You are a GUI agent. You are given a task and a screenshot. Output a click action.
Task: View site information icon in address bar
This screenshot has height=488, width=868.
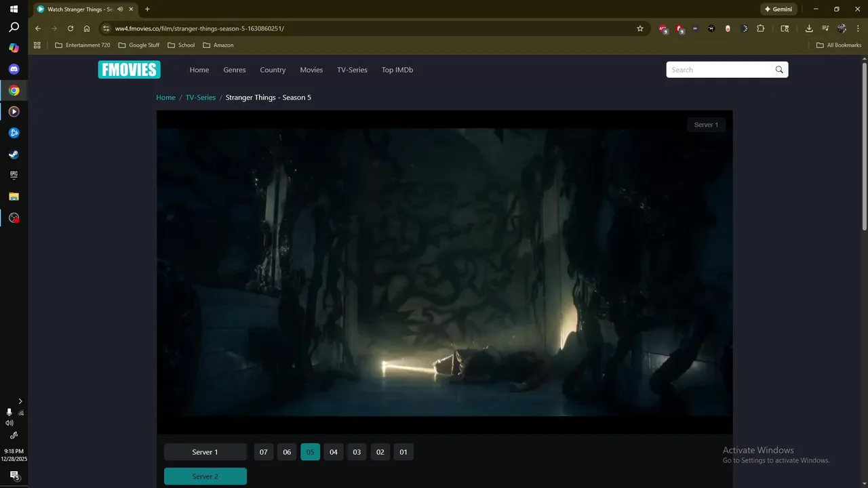click(x=106, y=28)
